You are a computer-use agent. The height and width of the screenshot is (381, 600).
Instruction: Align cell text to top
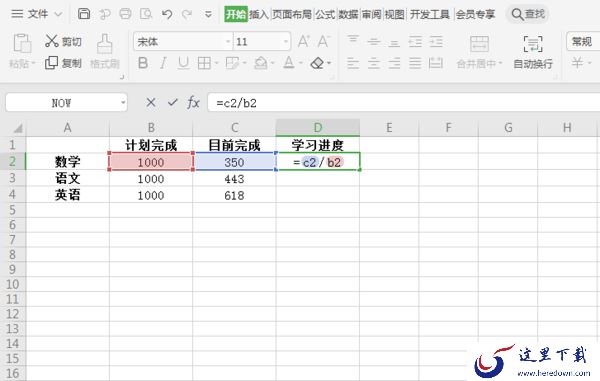coord(353,40)
